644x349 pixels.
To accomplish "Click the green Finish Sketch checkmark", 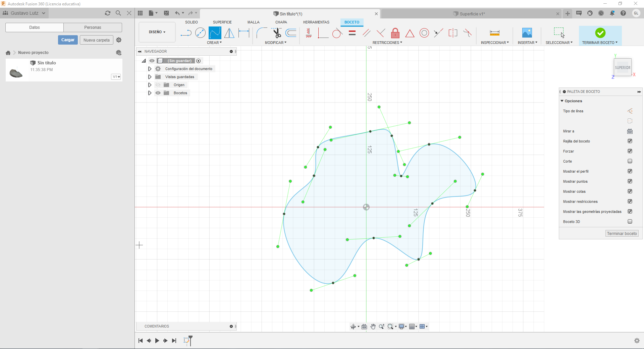I will 600,33.
